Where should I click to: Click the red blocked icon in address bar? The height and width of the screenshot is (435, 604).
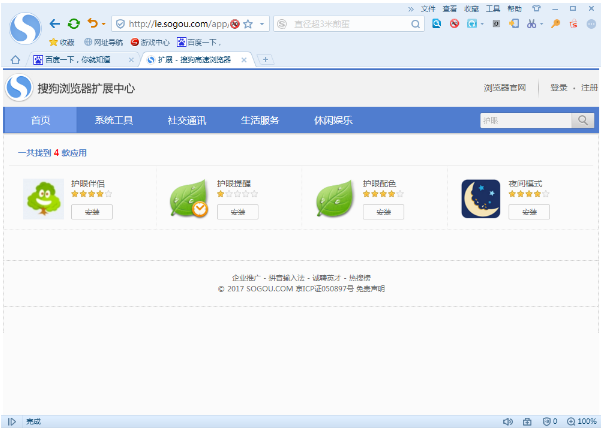[x=235, y=24]
